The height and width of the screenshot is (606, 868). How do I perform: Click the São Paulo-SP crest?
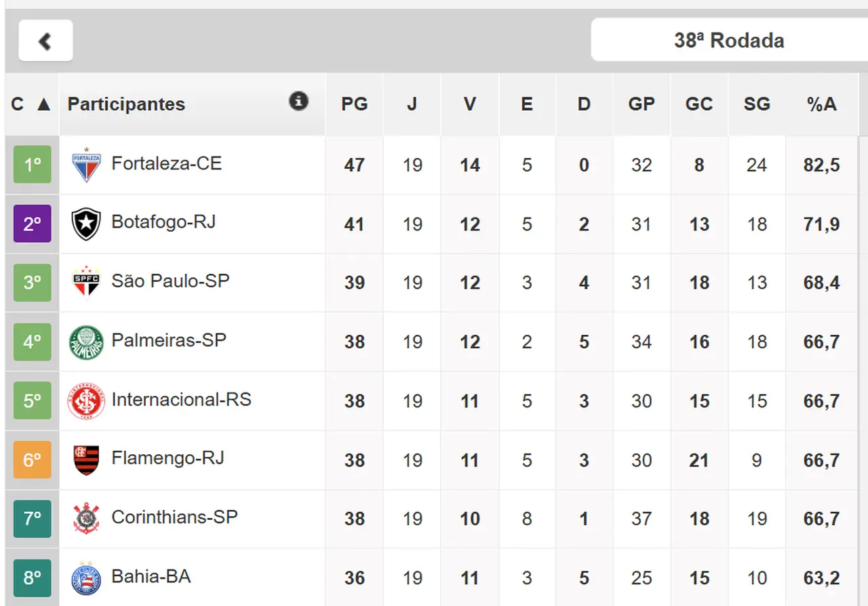86,283
